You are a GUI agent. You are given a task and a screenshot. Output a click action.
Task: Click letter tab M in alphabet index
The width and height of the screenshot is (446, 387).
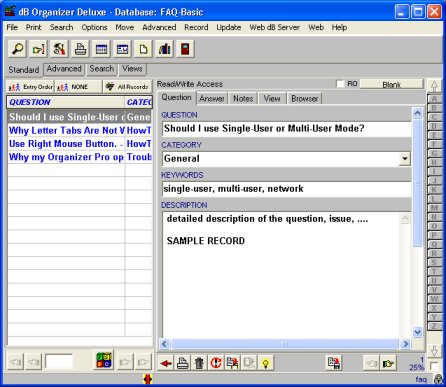[x=434, y=208]
